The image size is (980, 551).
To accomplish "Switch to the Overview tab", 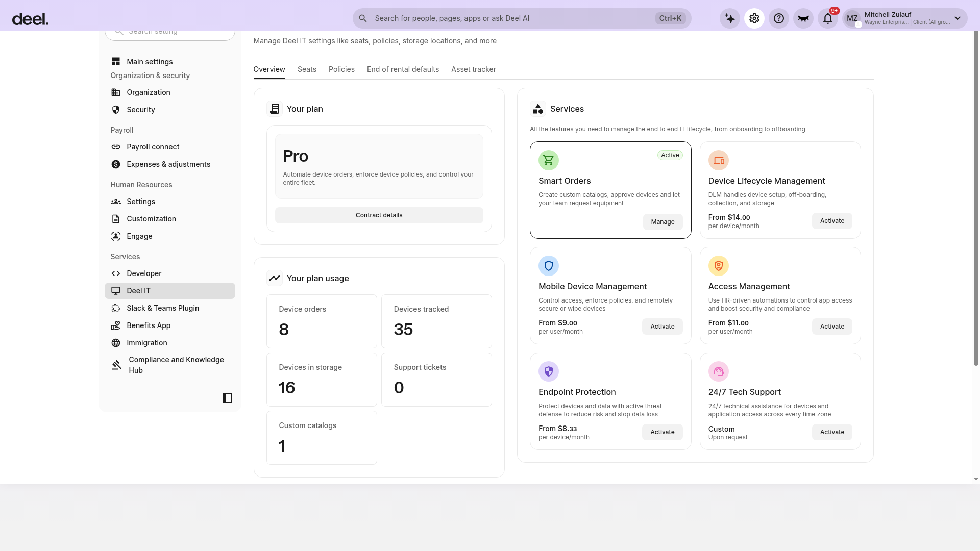I will coord(269,69).
